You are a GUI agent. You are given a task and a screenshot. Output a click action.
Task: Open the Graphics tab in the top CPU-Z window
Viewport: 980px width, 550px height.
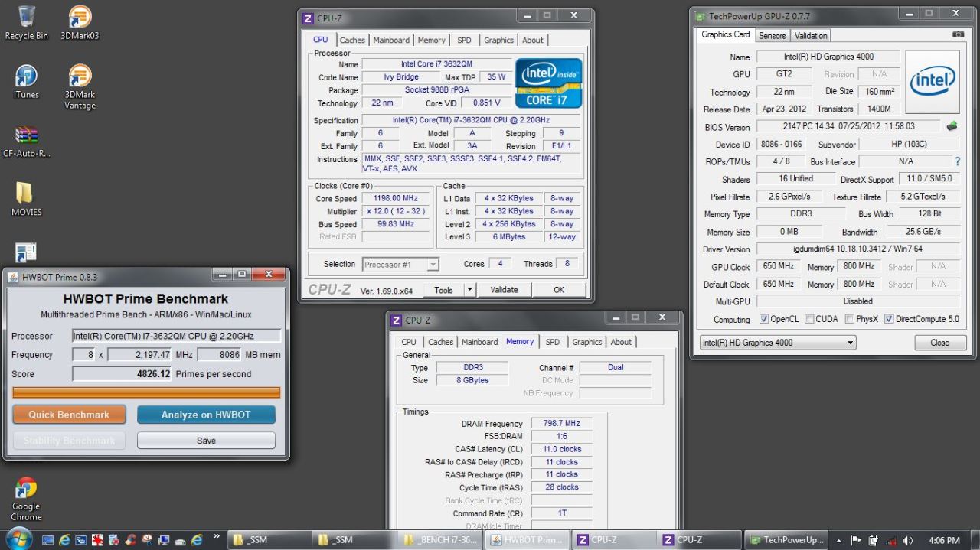click(x=498, y=41)
